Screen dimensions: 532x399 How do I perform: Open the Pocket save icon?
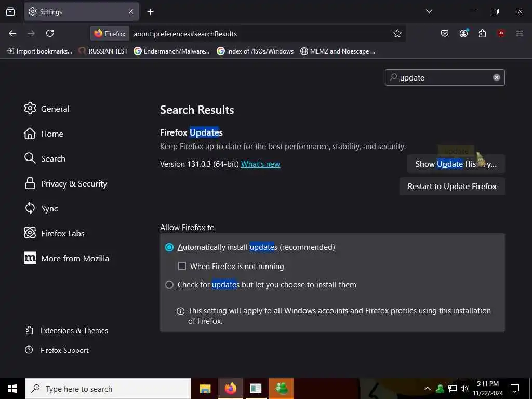(445, 33)
